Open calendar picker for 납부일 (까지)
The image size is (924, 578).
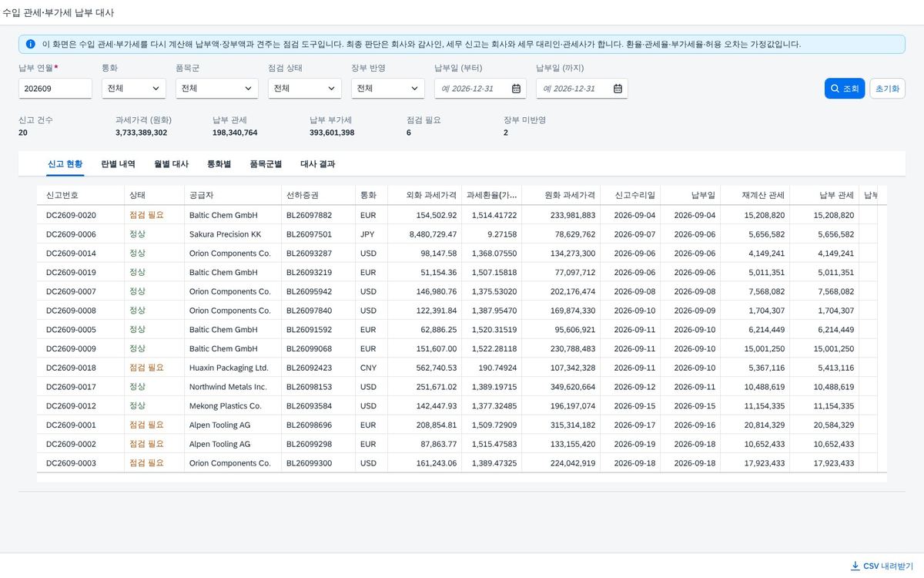(x=618, y=89)
